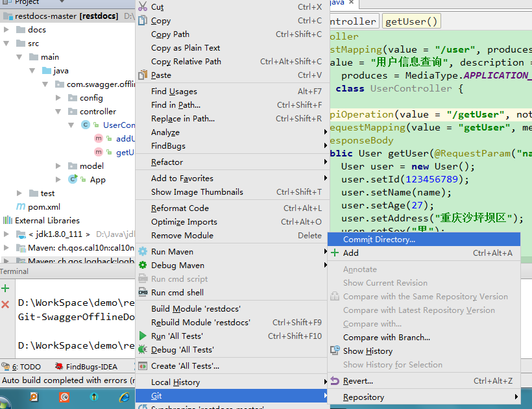
Task: Click the blue round taskbar icon
Action: pyautogui.click(x=94, y=397)
